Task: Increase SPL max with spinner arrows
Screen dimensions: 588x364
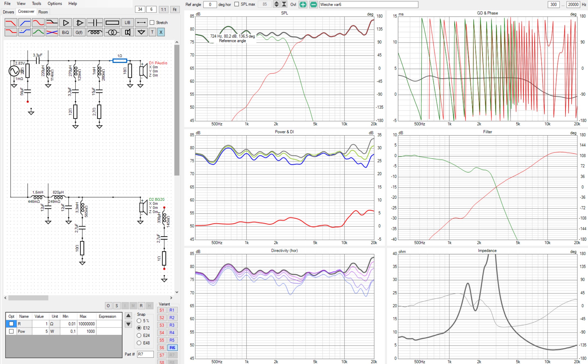Action: [276, 3]
